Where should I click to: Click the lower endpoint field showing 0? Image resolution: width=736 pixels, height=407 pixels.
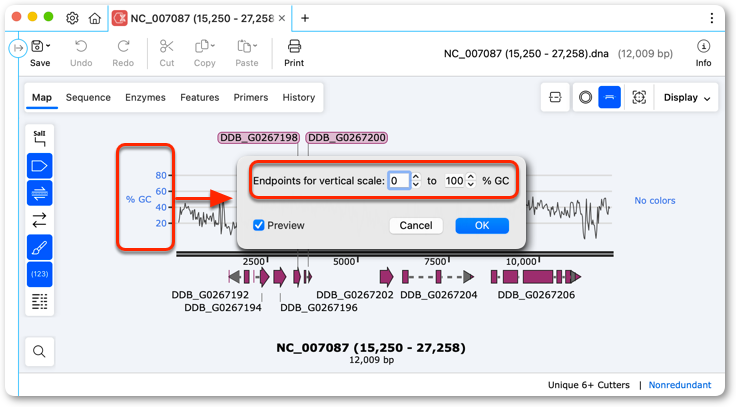coord(399,181)
